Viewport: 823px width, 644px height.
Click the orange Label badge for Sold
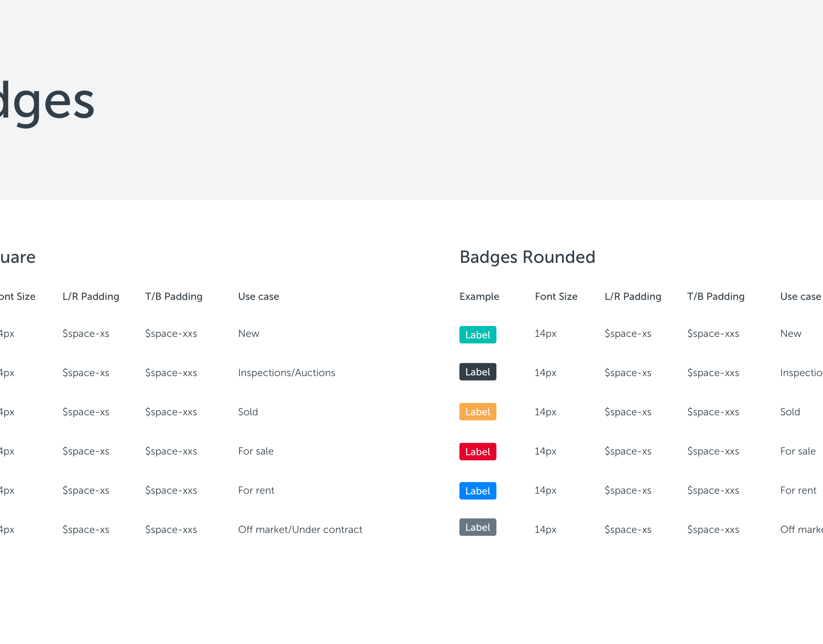pyautogui.click(x=478, y=412)
